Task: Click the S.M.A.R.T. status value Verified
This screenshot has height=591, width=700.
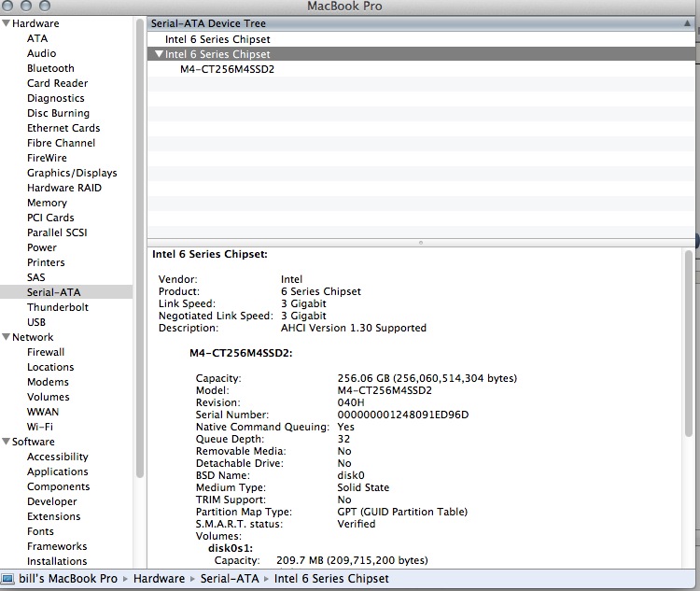Action: click(357, 524)
